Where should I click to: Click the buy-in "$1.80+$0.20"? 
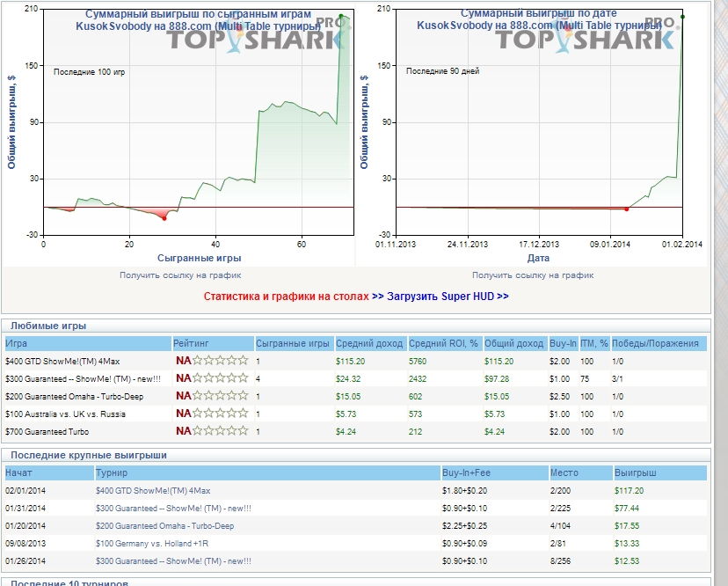coord(465,491)
